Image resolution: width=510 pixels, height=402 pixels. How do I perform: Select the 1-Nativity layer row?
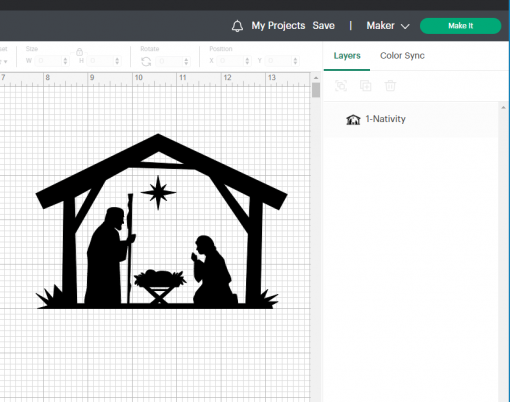point(411,119)
